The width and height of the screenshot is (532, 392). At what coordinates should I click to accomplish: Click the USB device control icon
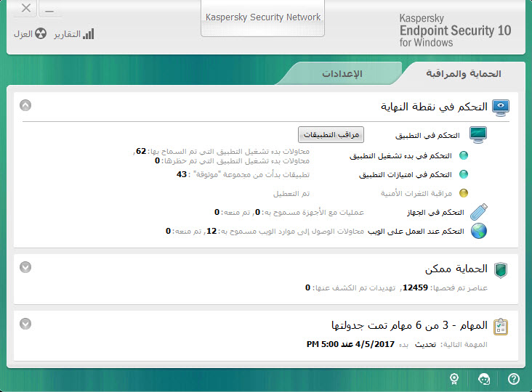[479, 212]
